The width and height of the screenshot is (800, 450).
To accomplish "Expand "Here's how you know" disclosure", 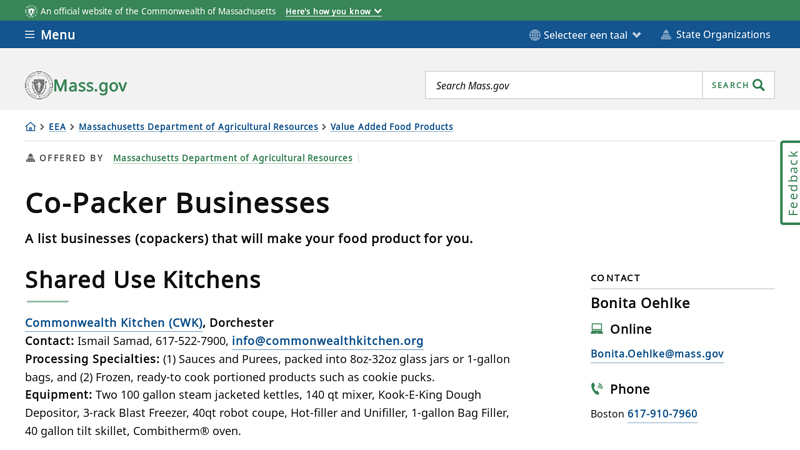I will 333,11.
